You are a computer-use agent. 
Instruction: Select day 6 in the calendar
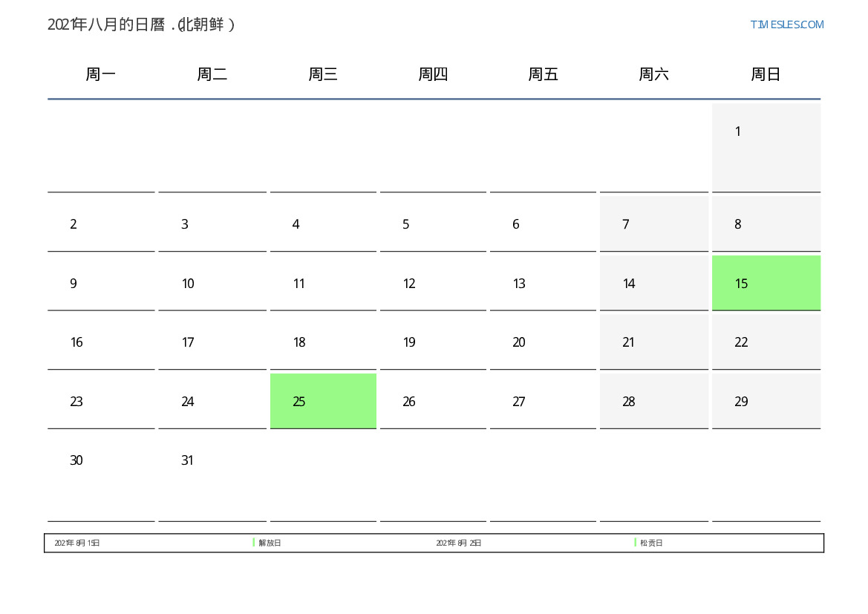(x=543, y=223)
